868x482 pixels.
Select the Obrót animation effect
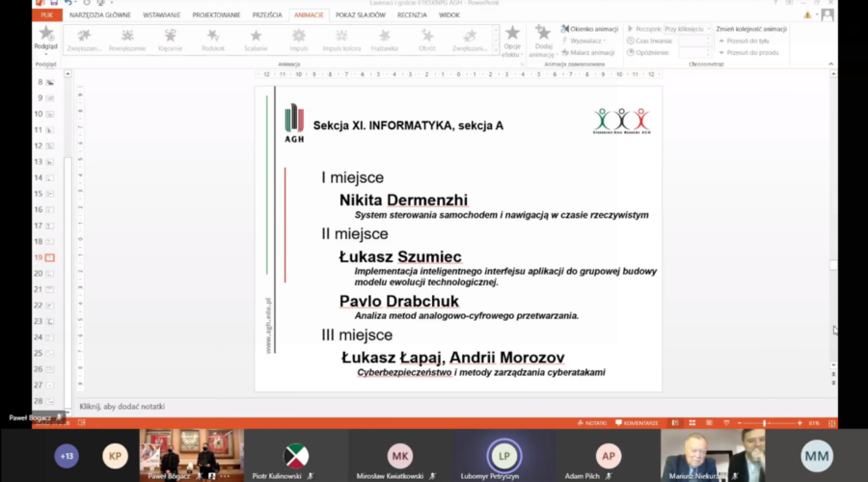[x=427, y=40]
